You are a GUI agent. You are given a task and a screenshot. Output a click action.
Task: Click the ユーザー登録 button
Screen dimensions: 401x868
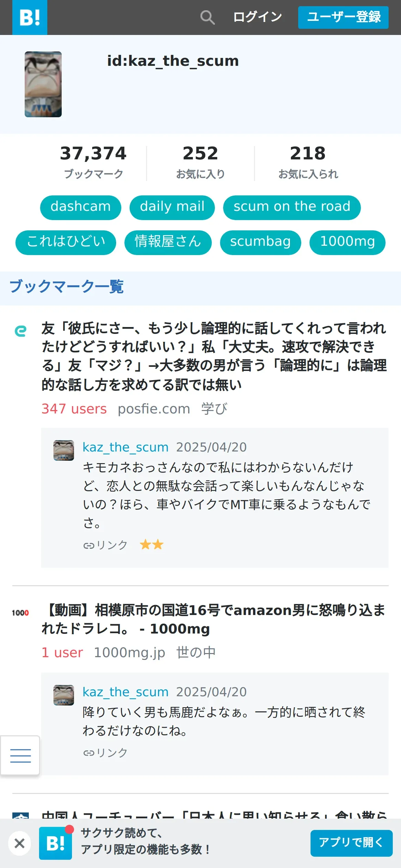coord(343,17)
